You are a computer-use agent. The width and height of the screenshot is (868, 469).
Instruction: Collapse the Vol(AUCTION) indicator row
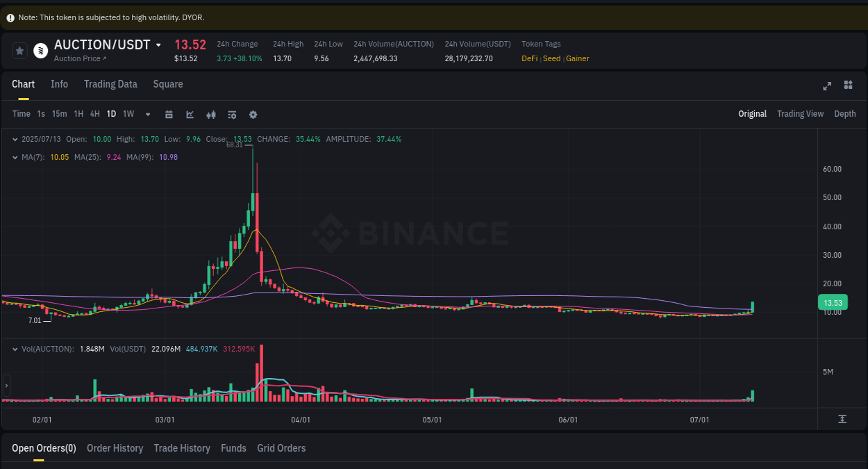pos(15,349)
